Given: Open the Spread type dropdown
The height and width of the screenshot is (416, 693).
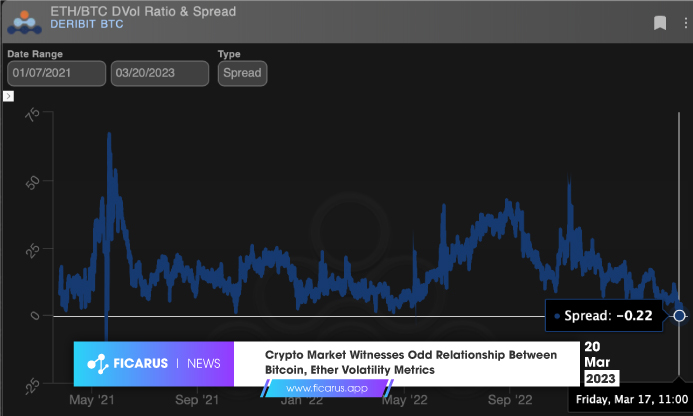Looking at the screenshot, I should click(242, 73).
